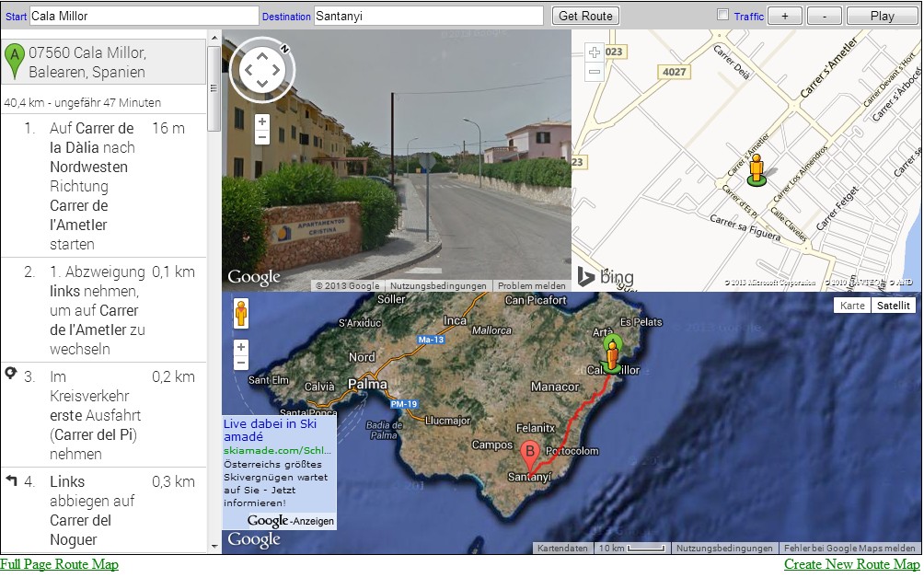Zoom in on the Street View panorama
924x578 pixels.
click(262, 121)
